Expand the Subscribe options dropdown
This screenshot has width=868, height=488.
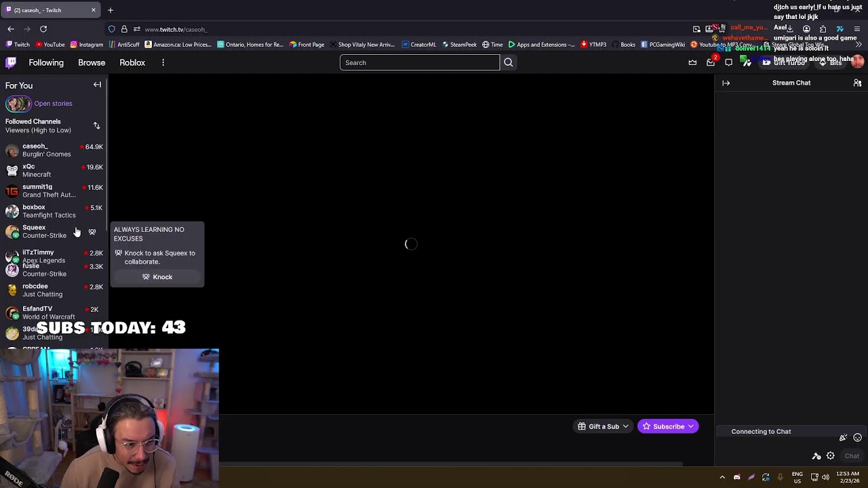tap(690, 426)
